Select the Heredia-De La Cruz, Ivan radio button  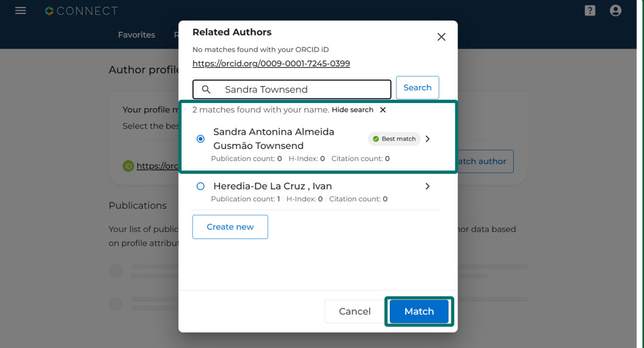tap(201, 186)
